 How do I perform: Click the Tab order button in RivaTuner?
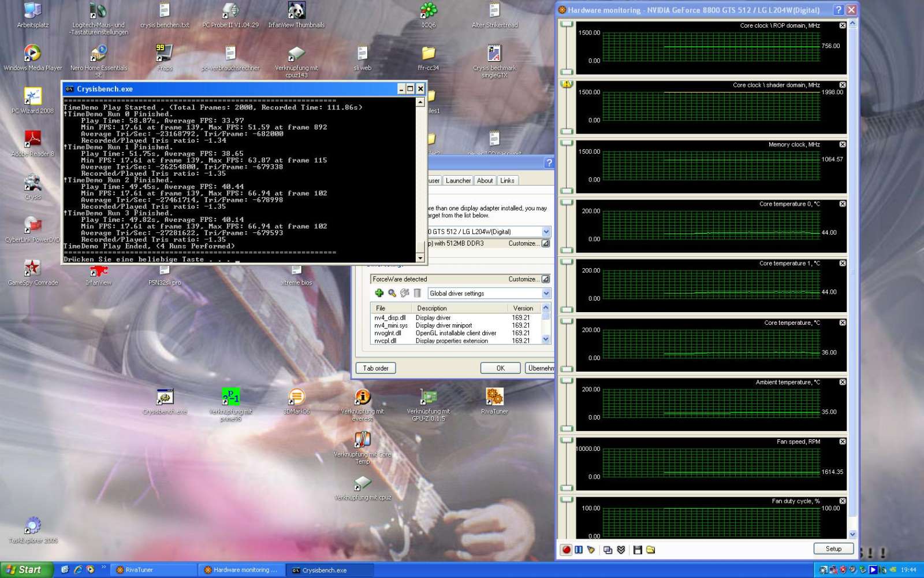click(x=375, y=368)
